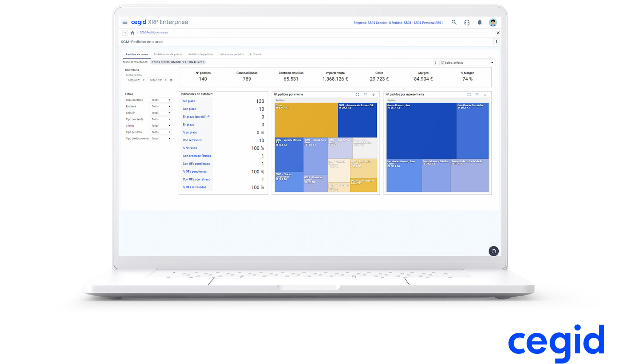
Task: Click the SCM-Pedidos en curso breadcrumb link
Action: tap(154, 33)
